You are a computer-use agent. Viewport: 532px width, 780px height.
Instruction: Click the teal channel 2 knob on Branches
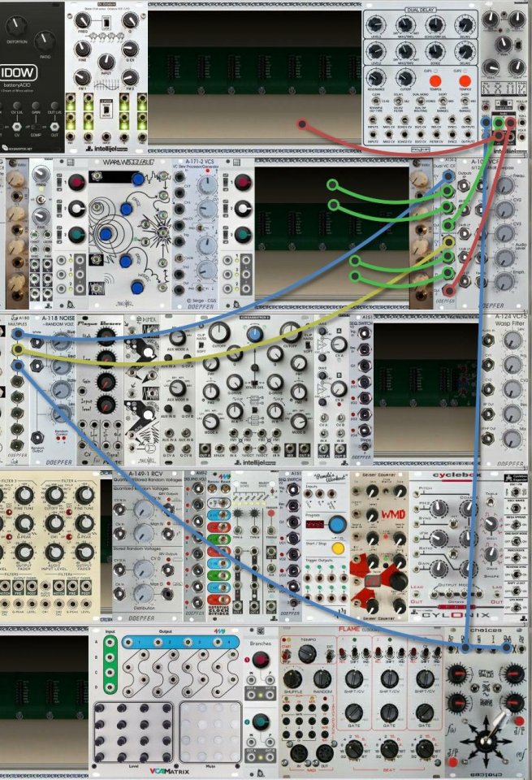coord(260,721)
